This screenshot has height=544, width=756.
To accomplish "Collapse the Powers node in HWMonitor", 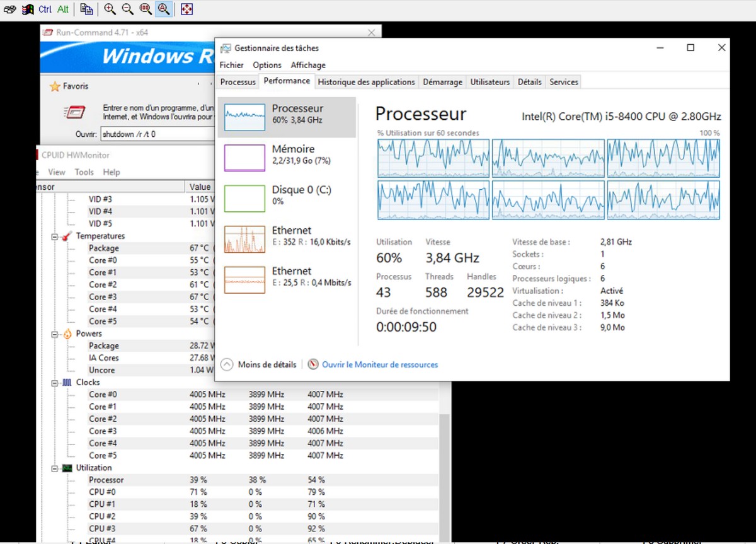I will pos(55,334).
